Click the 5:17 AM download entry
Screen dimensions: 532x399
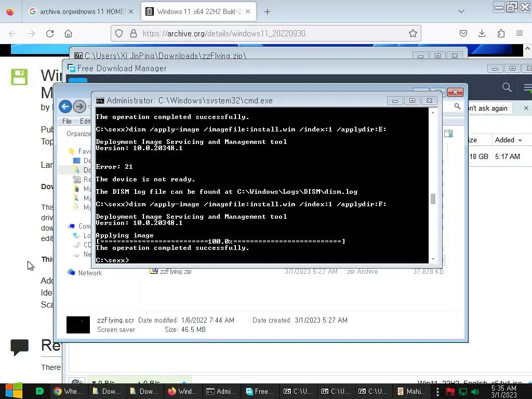[507, 156]
